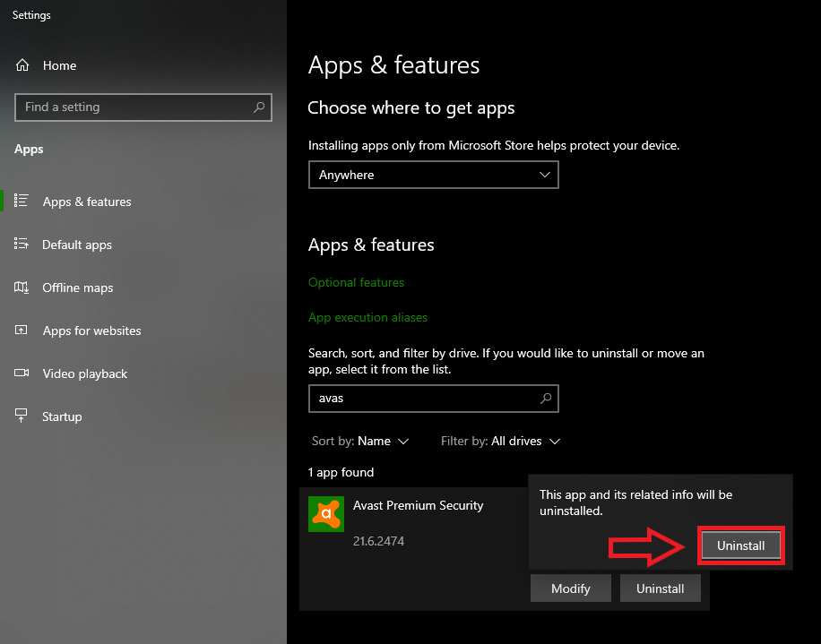This screenshot has width=821, height=644.
Task: Select the Avast Premium Security app name
Action: coord(418,505)
